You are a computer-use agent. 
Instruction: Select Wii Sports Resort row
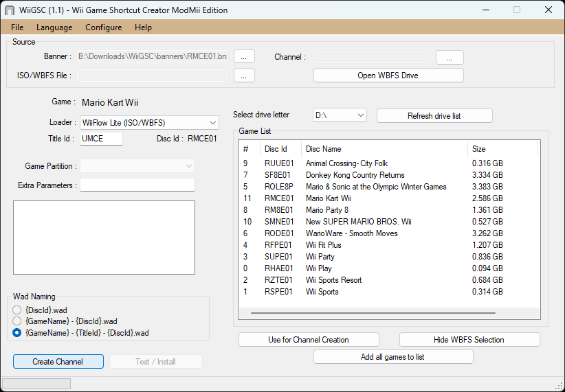pos(389,280)
